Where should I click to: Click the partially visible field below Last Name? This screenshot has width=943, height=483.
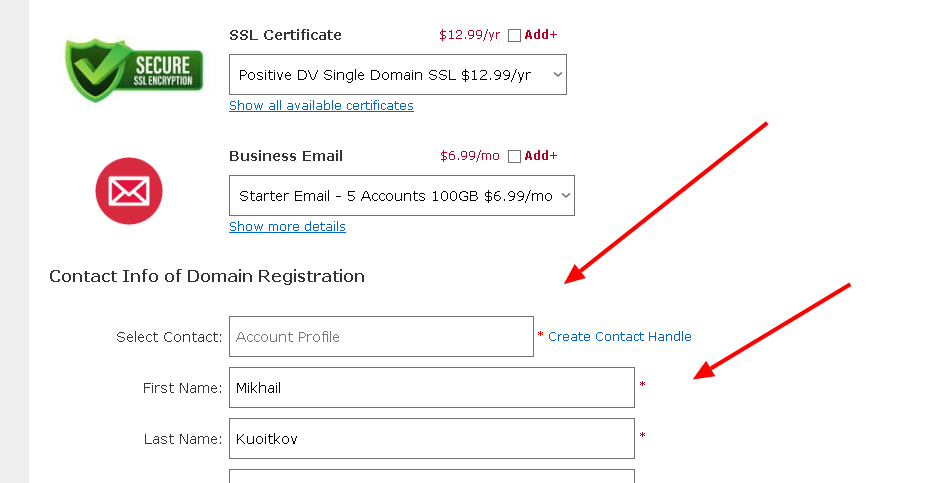[x=431, y=476]
